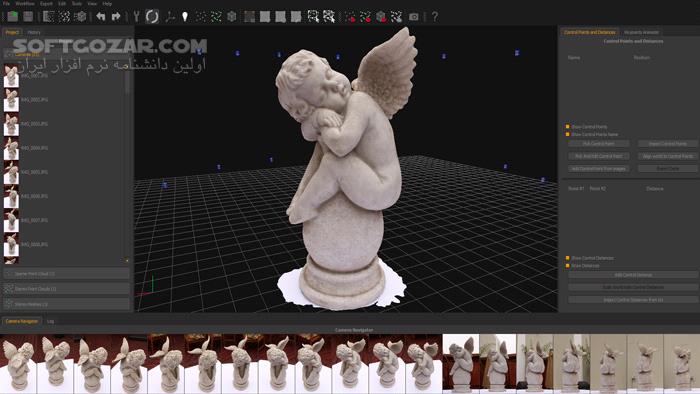Open the help question mark icon
This screenshot has width=700, height=394.
(434, 17)
